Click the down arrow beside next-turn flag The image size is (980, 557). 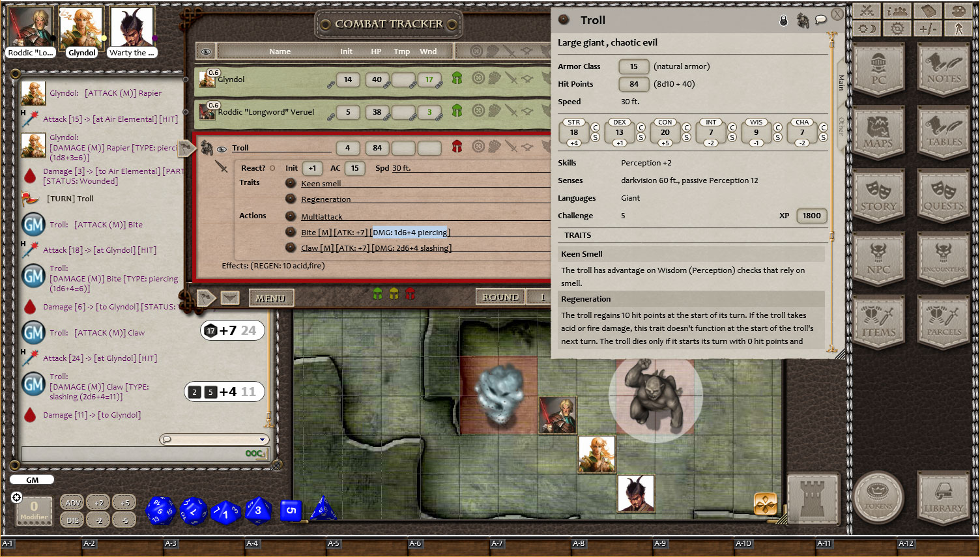pyautogui.click(x=229, y=298)
